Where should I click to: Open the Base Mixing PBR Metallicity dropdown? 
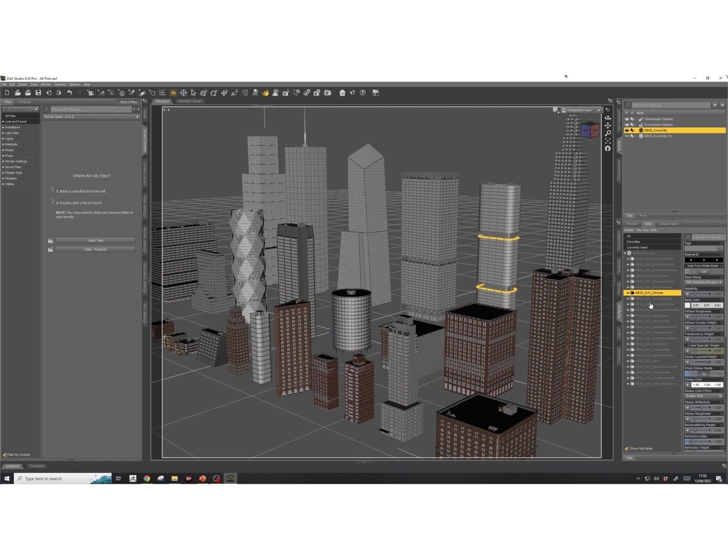704,282
